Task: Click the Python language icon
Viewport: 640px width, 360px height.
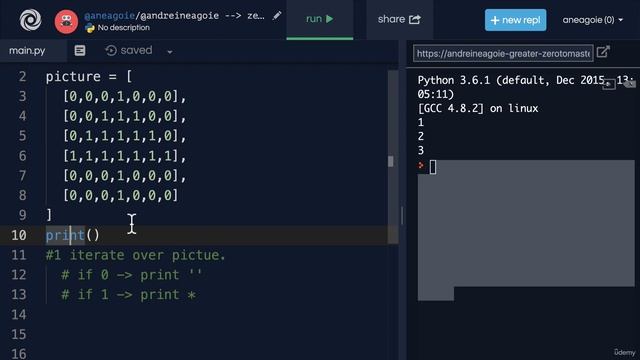Action: (90, 28)
